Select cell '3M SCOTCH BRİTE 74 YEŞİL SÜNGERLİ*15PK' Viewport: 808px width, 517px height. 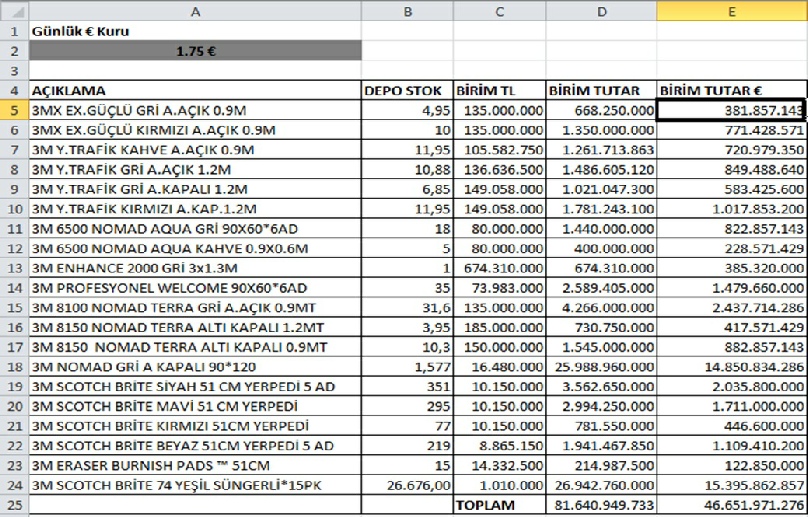[x=195, y=486]
